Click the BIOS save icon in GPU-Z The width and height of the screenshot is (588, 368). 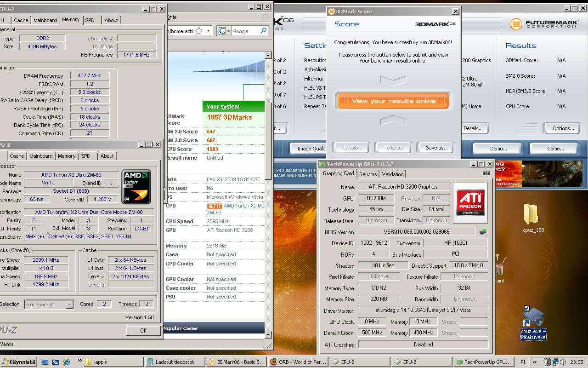(x=483, y=232)
